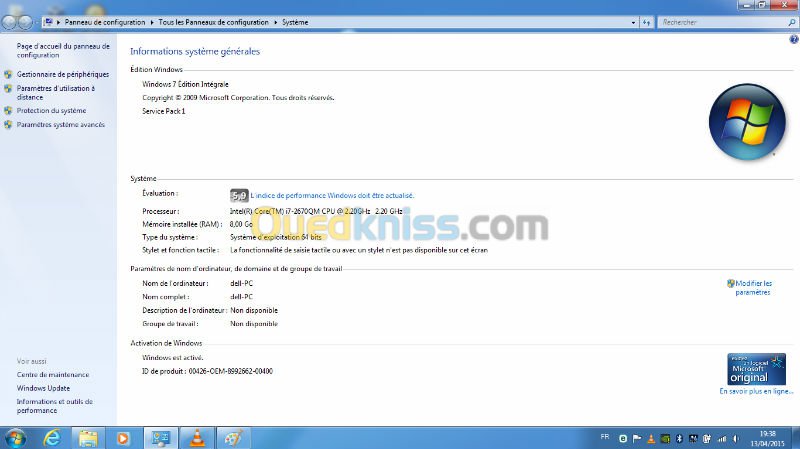This screenshot has width=800, height=449.
Task: Click Système in the breadcrumb
Action: [x=295, y=22]
